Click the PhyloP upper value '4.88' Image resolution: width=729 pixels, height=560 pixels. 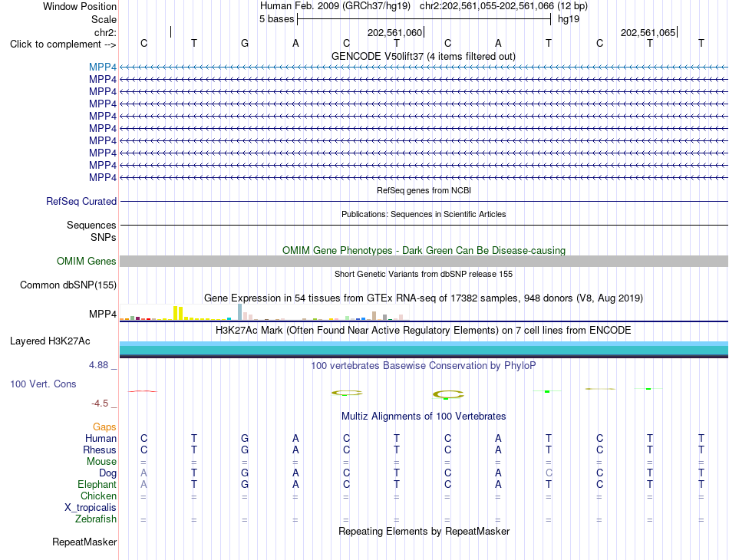tap(98, 365)
